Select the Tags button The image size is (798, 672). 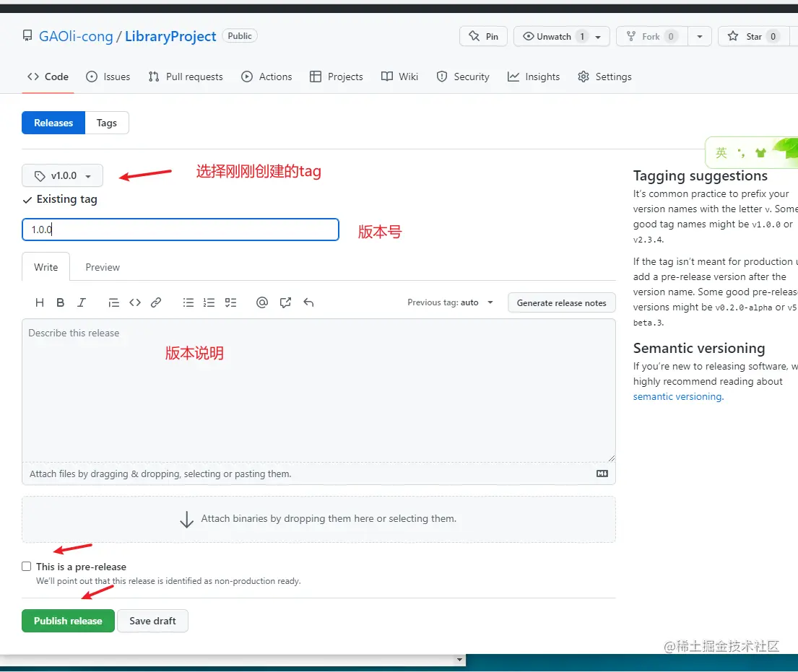(x=107, y=123)
